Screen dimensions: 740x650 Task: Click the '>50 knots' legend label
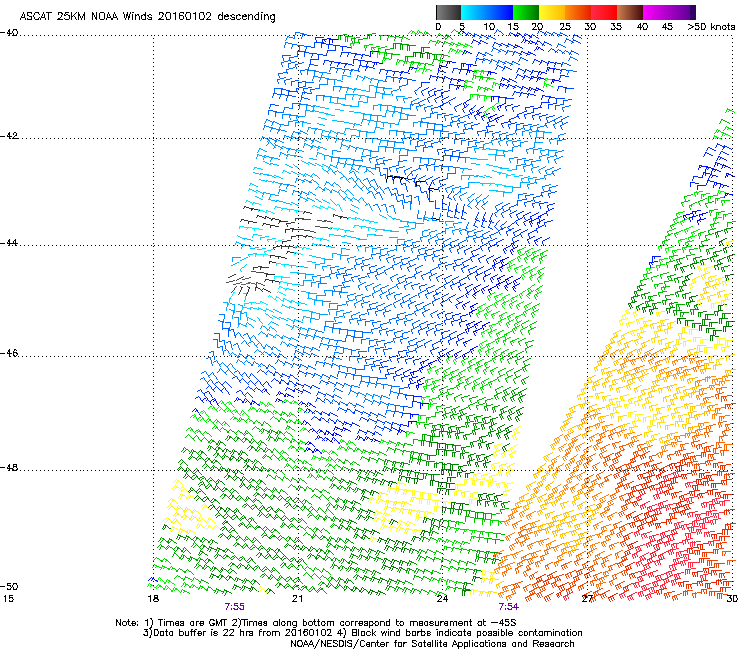pos(711,26)
